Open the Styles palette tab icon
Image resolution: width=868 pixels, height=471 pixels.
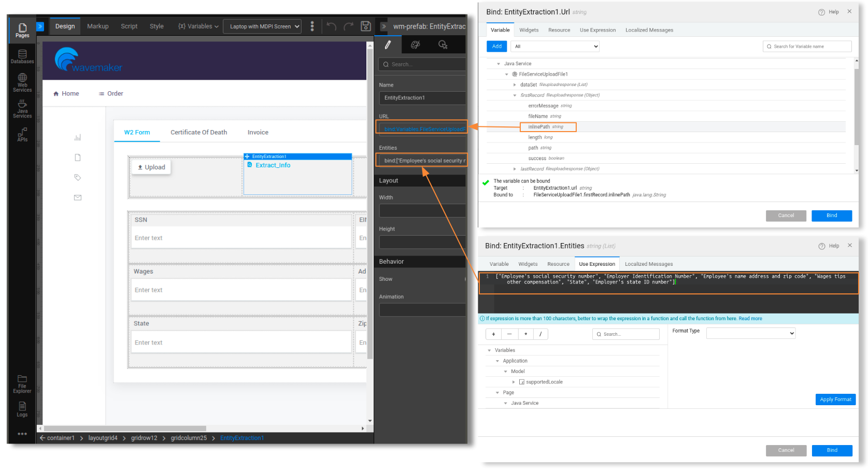click(x=416, y=45)
